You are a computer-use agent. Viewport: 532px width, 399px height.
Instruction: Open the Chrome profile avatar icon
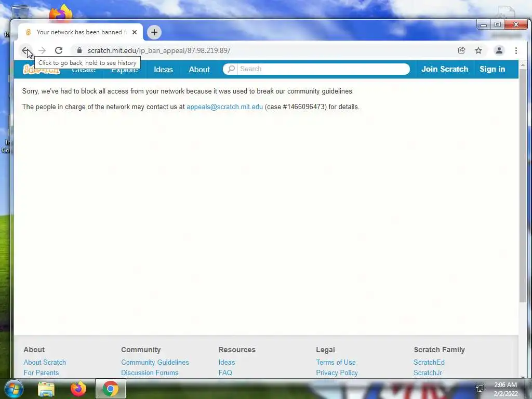pyautogui.click(x=499, y=50)
